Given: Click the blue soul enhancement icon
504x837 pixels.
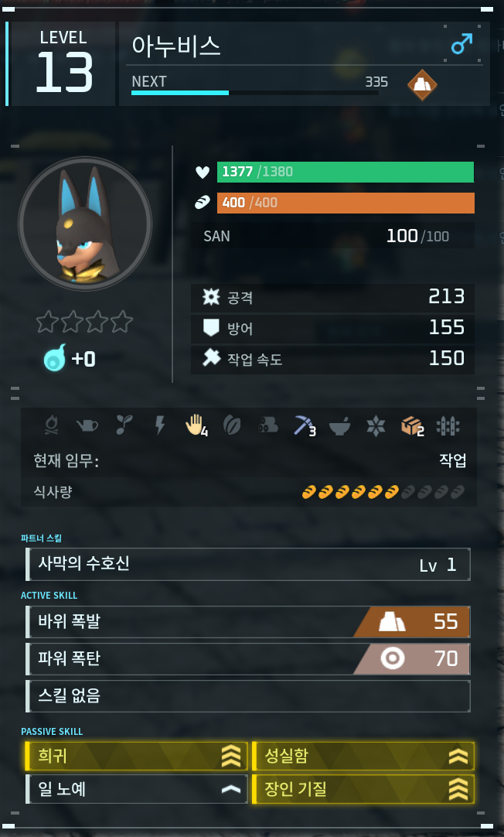Looking at the screenshot, I should [55, 357].
